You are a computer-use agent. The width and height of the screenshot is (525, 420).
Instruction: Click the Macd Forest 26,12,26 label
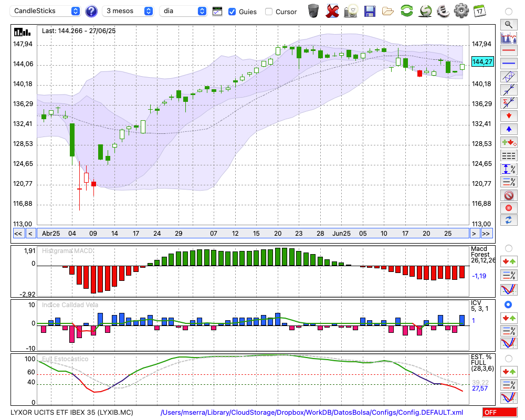pyautogui.click(x=483, y=255)
